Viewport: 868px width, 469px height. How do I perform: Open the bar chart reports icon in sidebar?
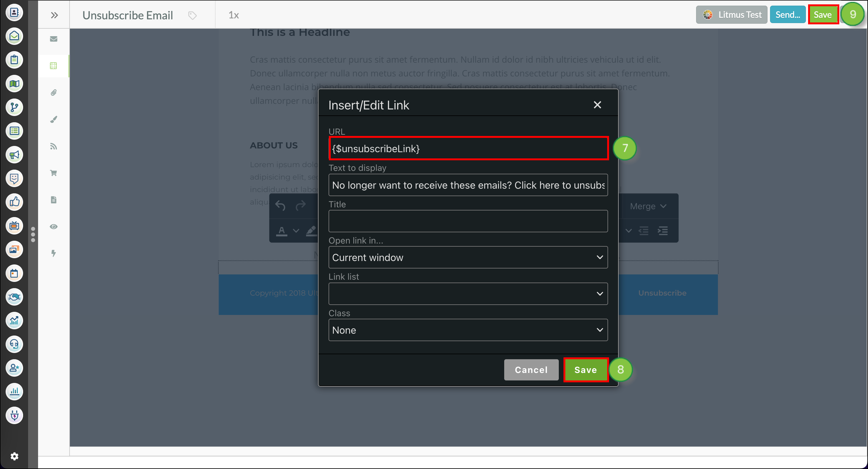point(14,392)
